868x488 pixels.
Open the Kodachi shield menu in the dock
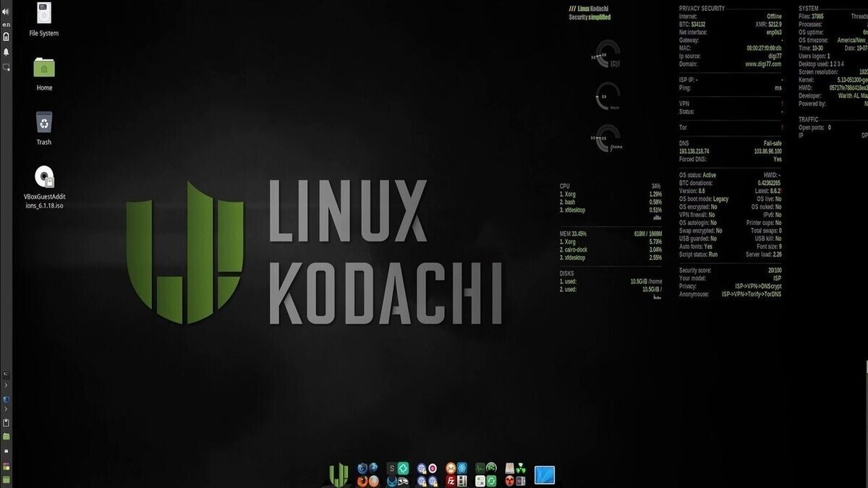[x=339, y=474]
